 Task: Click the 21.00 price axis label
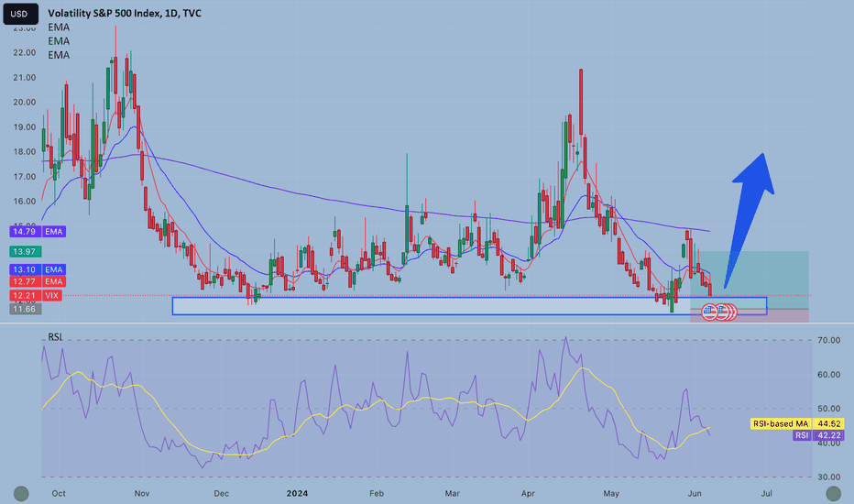click(x=25, y=78)
